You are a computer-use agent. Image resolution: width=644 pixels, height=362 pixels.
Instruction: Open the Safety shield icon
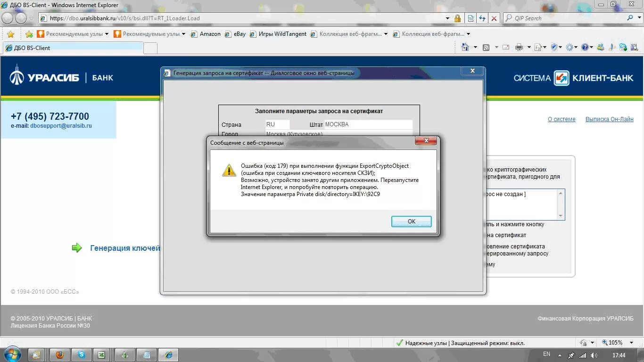tap(554, 47)
